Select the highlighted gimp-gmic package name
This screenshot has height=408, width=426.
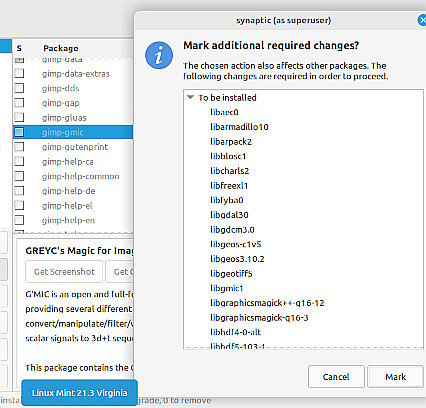pyautogui.click(x=62, y=132)
